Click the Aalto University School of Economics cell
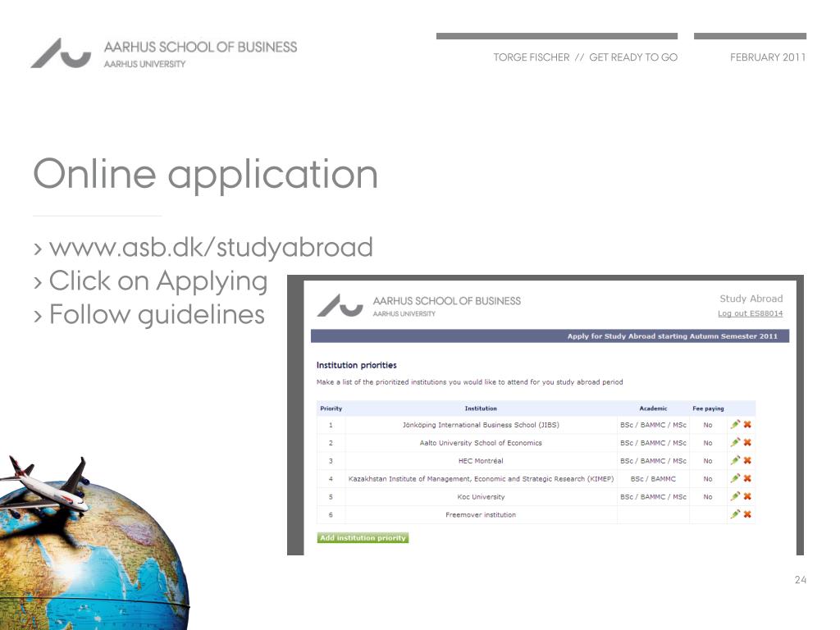840x630 pixels. pos(481,443)
